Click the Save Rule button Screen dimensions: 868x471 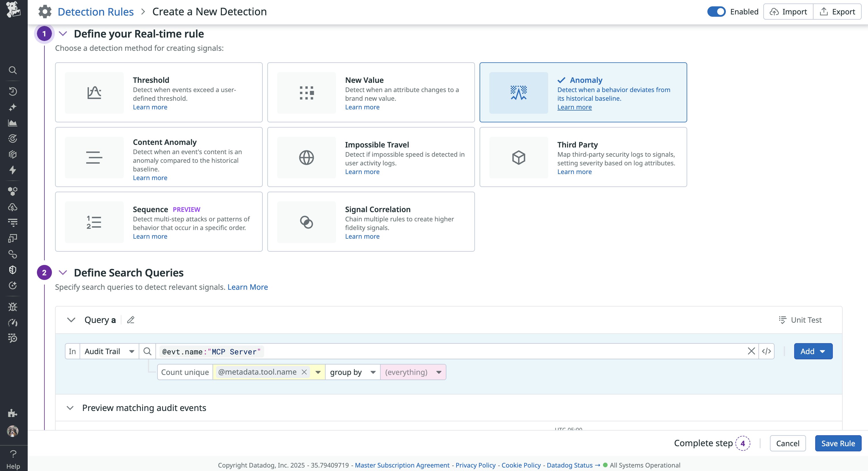tap(838, 443)
